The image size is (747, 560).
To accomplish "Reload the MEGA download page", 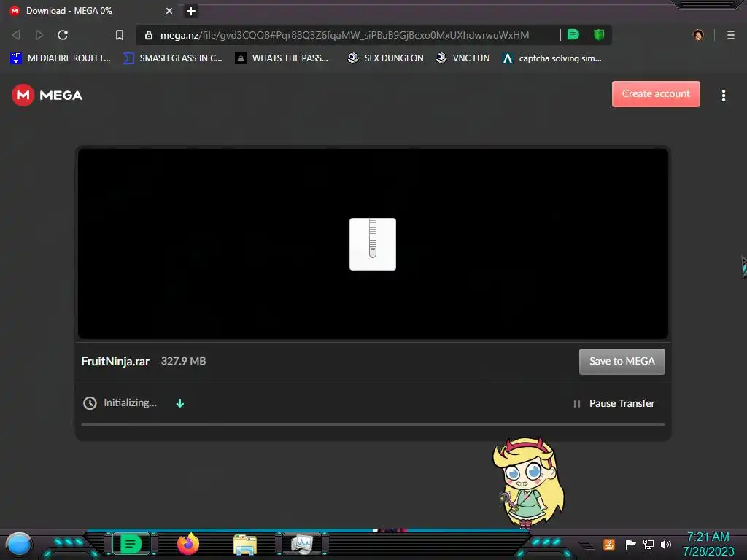I will (x=63, y=35).
